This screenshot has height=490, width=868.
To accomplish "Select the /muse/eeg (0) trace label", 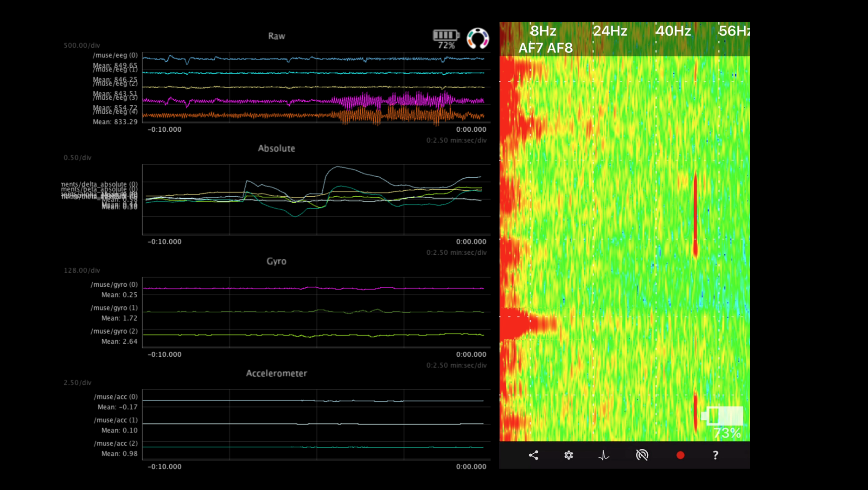I will click(x=115, y=55).
